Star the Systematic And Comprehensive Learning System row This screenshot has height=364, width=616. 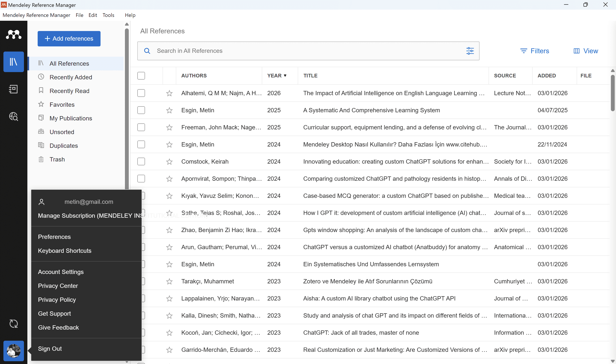pyautogui.click(x=169, y=110)
